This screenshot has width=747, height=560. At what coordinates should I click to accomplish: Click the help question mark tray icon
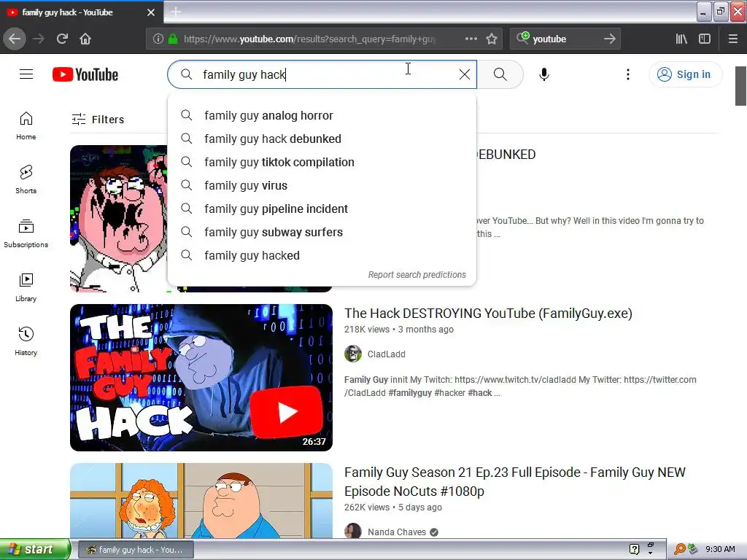pos(634,549)
